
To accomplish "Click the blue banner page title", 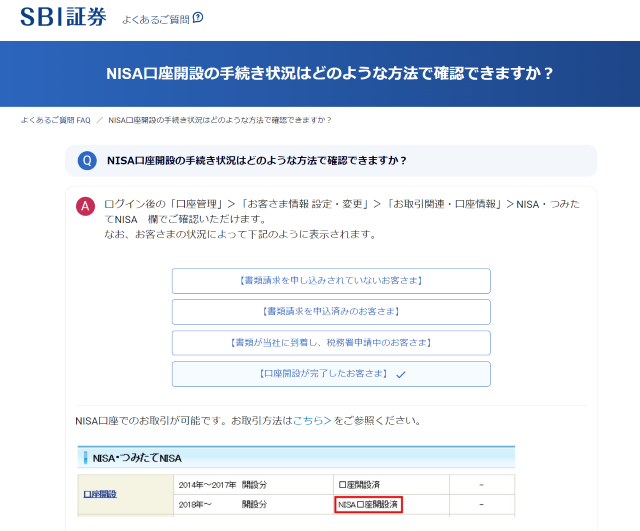I will point(329,74).
